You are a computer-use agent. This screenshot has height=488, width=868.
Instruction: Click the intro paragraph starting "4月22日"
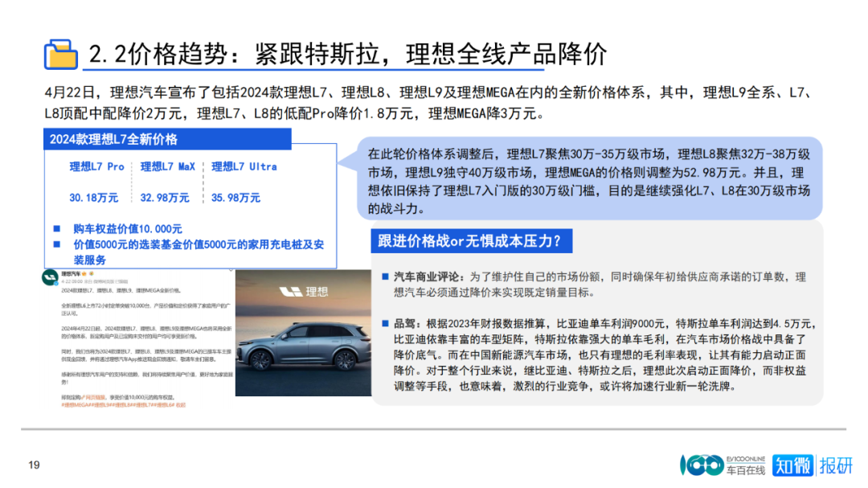click(429, 103)
